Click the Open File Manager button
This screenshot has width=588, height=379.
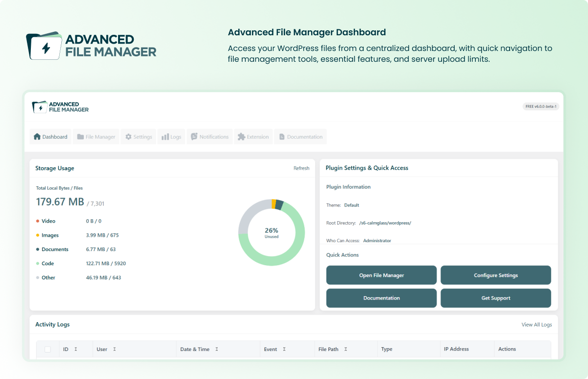point(381,275)
